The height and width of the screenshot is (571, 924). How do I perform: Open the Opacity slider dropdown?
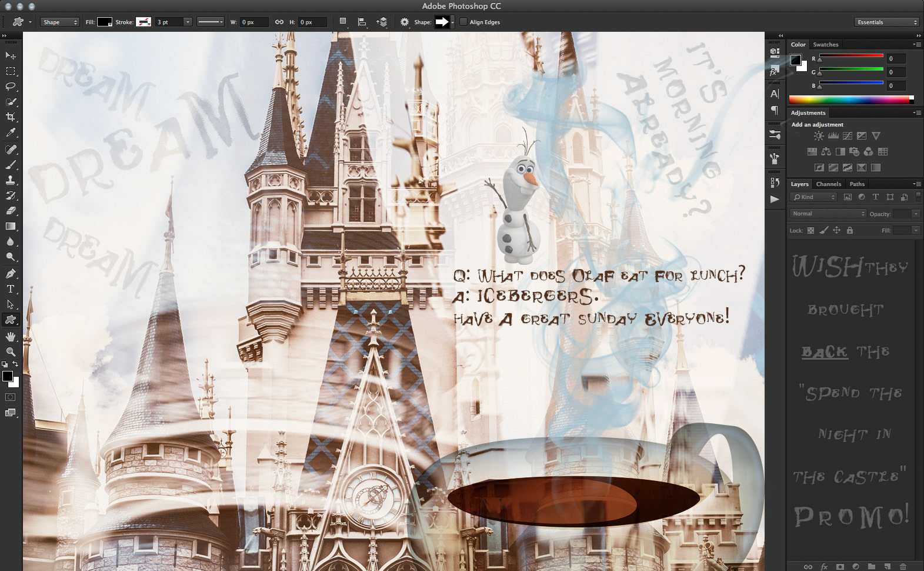[x=916, y=214]
